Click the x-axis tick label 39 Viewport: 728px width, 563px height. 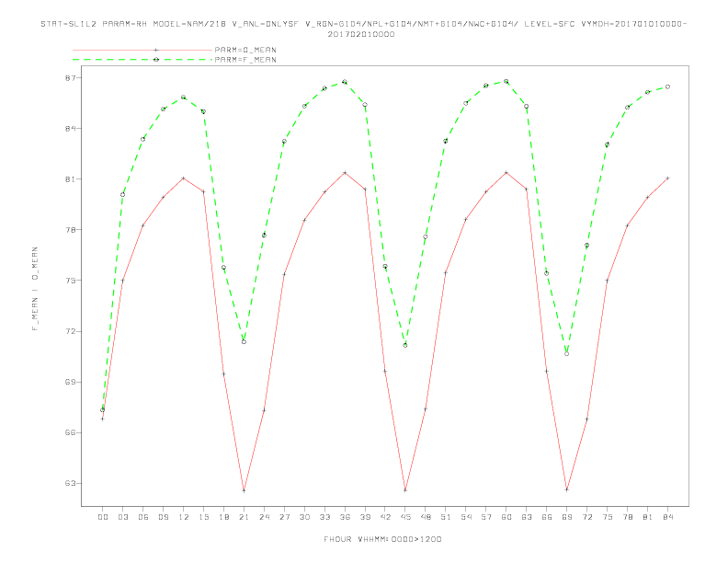tap(366, 517)
